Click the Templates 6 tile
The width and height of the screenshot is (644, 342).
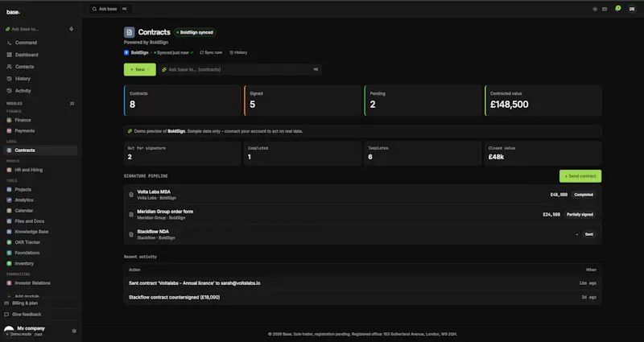(x=423, y=153)
